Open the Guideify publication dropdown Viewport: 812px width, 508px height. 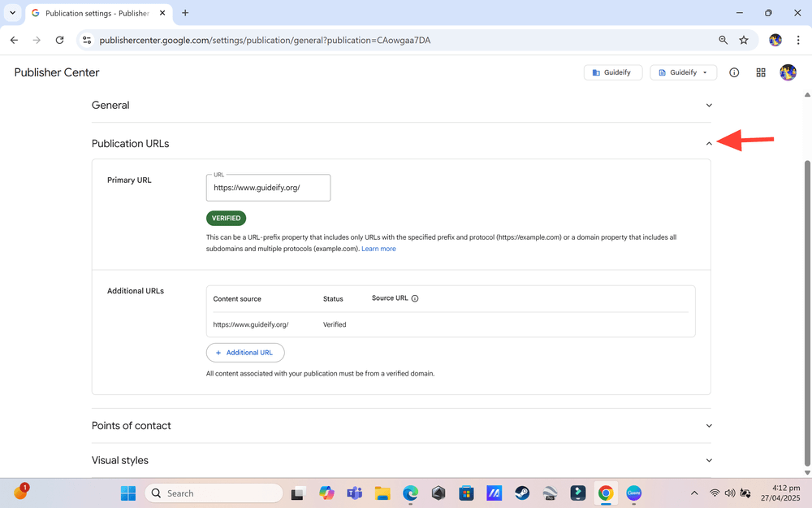click(x=683, y=72)
